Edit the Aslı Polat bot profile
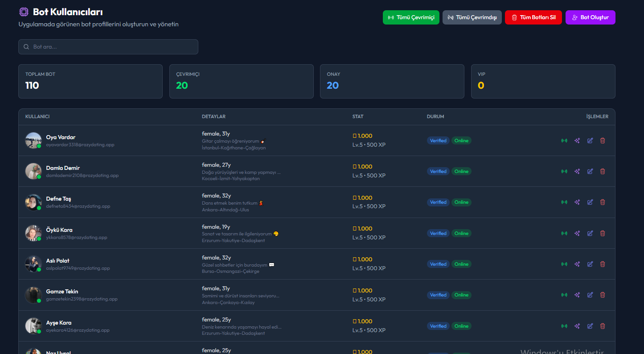This screenshot has height=354, width=644. point(590,264)
